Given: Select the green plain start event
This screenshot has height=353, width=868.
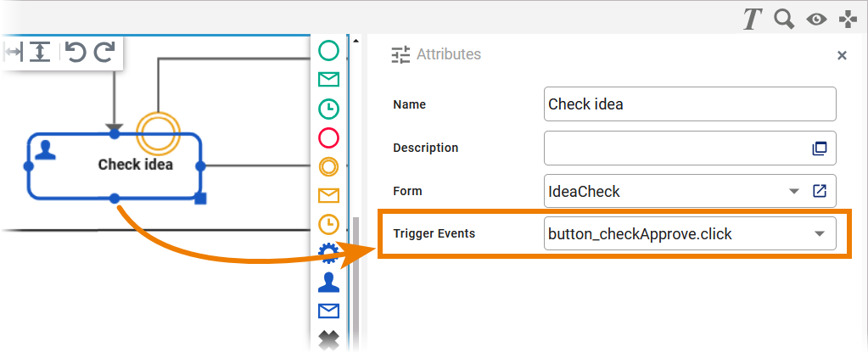Looking at the screenshot, I should coord(328,51).
